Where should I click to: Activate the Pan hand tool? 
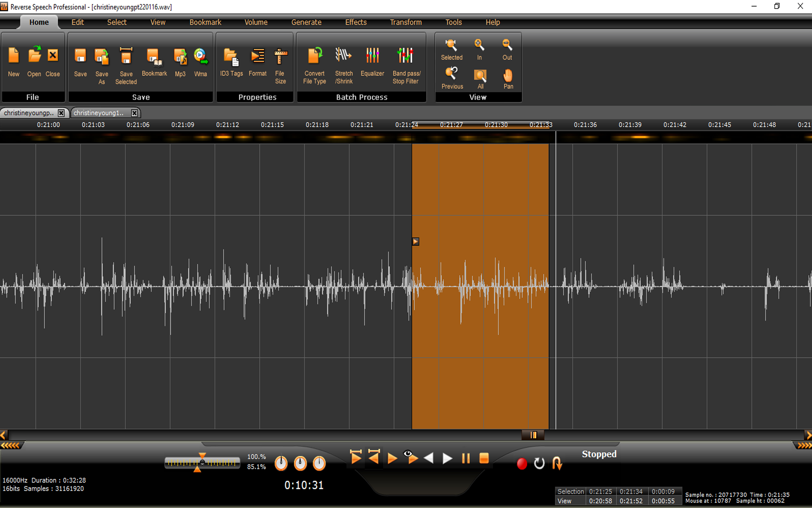click(x=508, y=75)
